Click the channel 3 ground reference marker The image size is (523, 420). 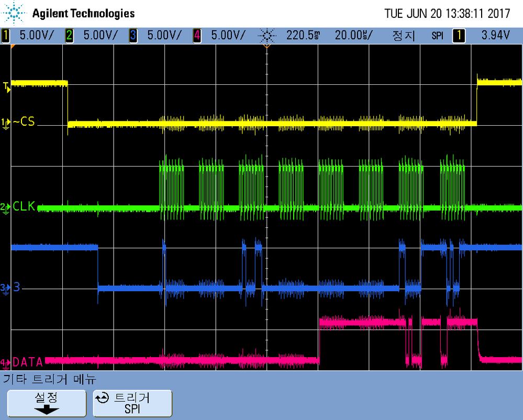tap(6, 288)
